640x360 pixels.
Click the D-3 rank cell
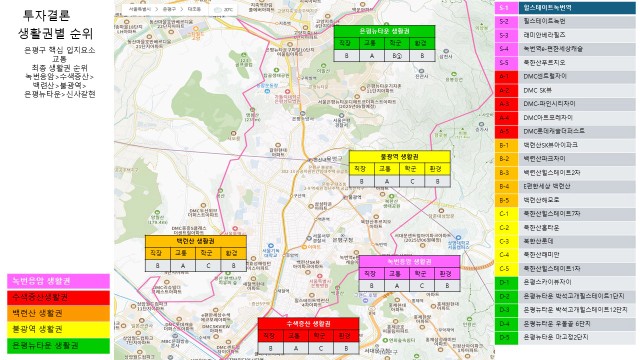(506, 310)
